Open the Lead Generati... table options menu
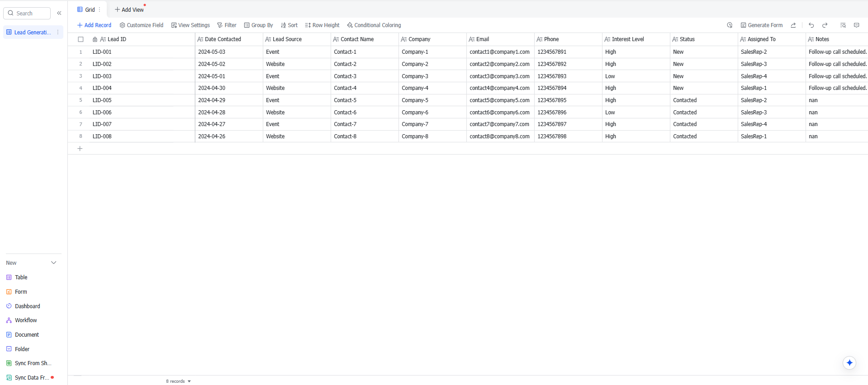Viewport: 868px width, 385px height. pyautogui.click(x=57, y=32)
